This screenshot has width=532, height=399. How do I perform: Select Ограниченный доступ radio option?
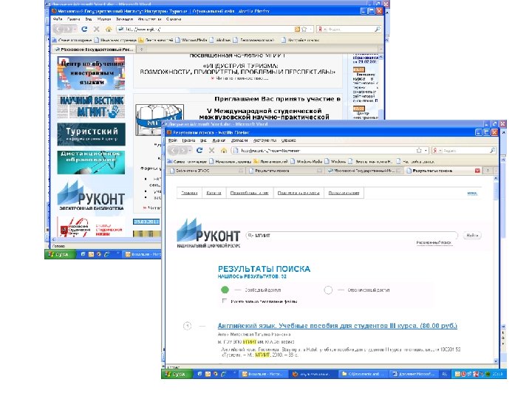pyautogui.click(x=328, y=290)
